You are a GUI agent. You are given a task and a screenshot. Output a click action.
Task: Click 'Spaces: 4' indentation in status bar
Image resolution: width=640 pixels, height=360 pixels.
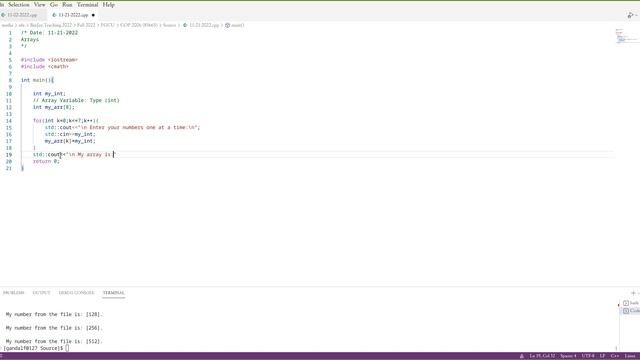pos(568,356)
